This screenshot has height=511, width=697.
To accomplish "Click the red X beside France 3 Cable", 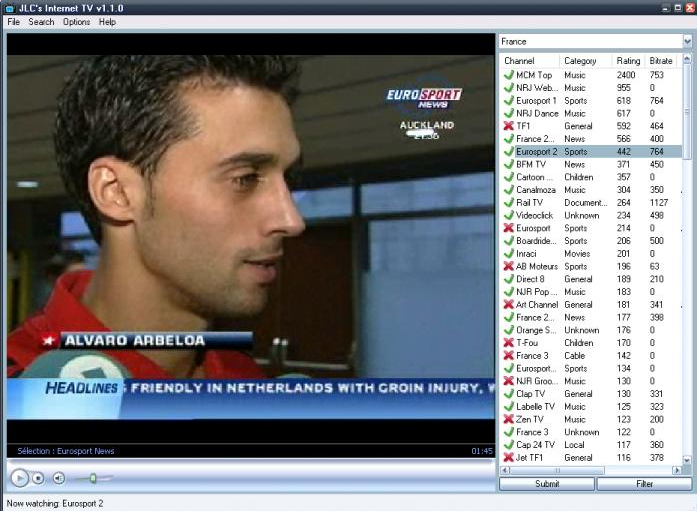I will [x=509, y=355].
